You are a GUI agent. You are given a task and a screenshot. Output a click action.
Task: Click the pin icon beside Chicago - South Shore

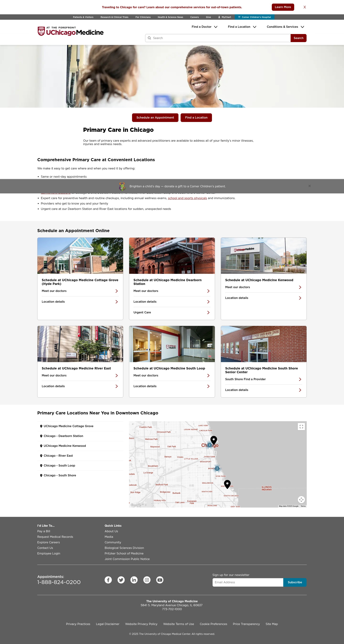41,475
